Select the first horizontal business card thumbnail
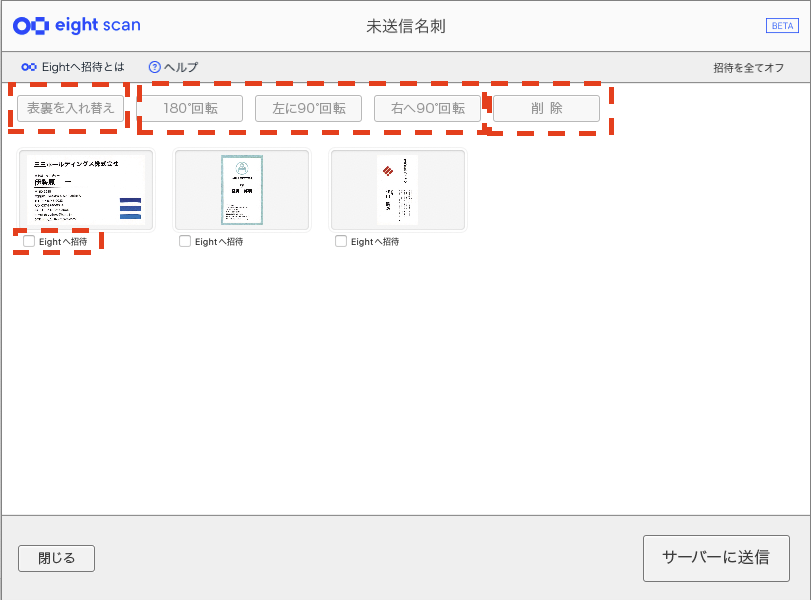 pos(86,190)
